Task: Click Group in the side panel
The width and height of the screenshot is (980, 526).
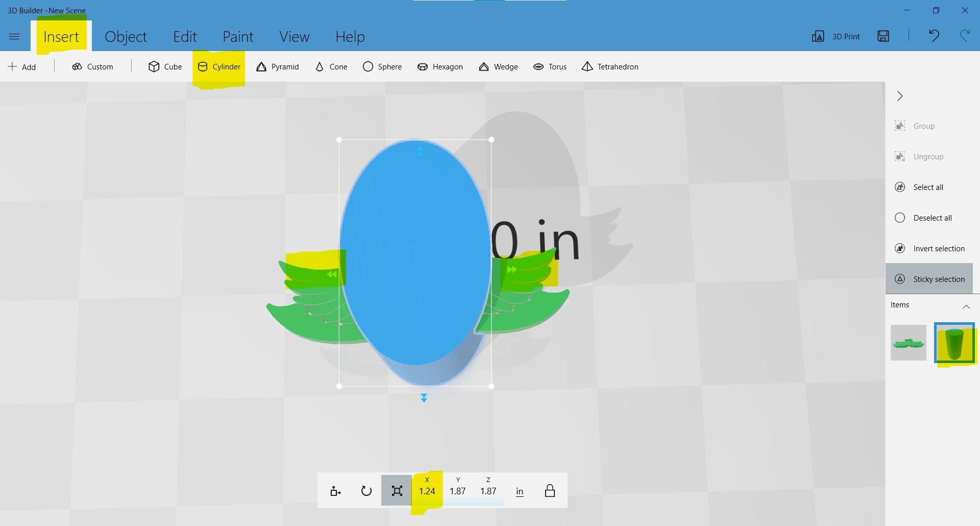Action: tap(915, 126)
